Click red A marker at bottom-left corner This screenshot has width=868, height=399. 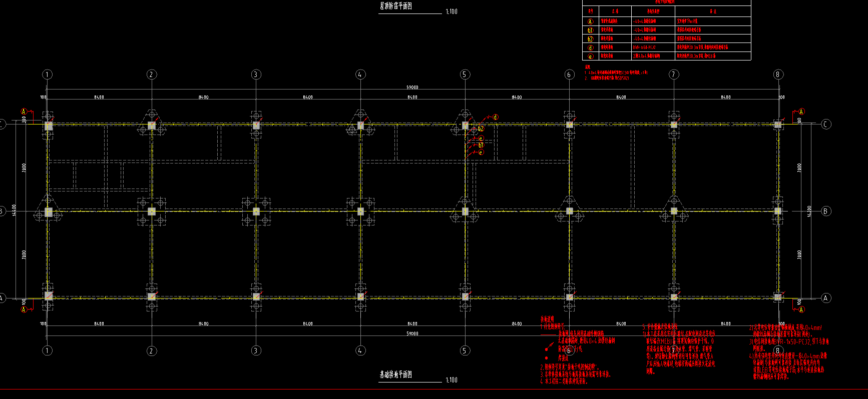click(24, 309)
